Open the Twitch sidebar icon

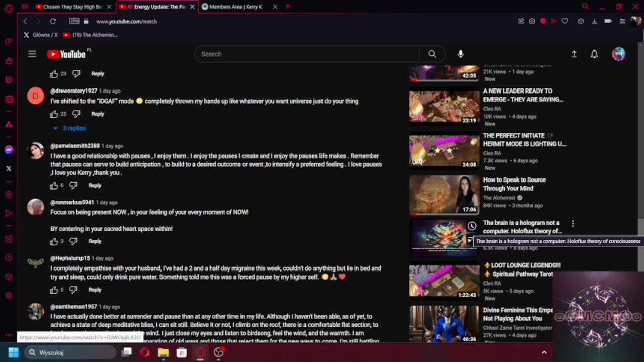(x=9, y=80)
